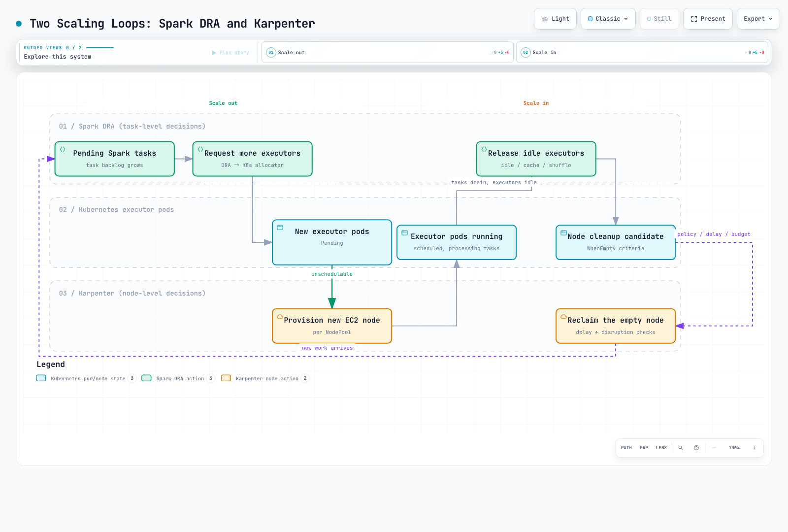Click 'tasks drain, executors idle' edge label

494,183
